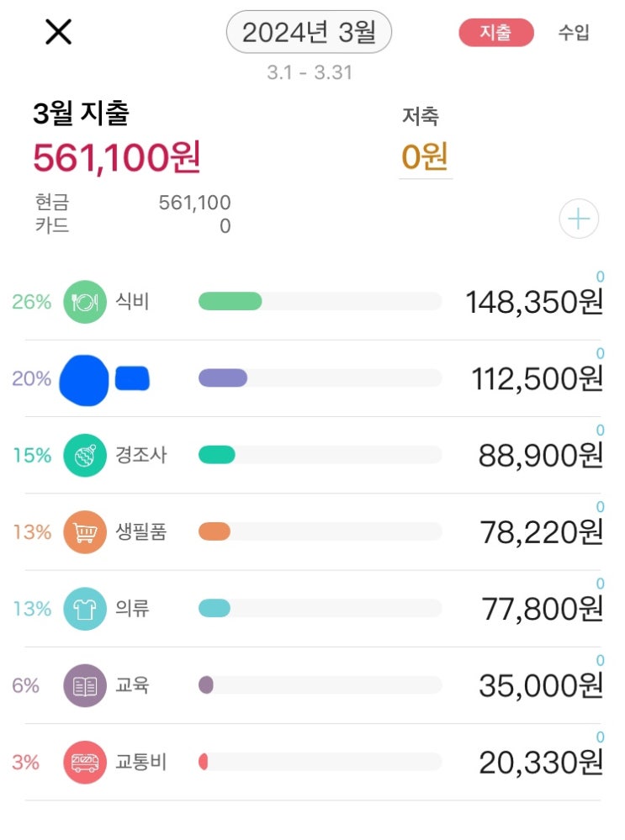Screen dimensions: 625x840
Task: Tap the 경조사 category icon
Action: tap(85, 455)
